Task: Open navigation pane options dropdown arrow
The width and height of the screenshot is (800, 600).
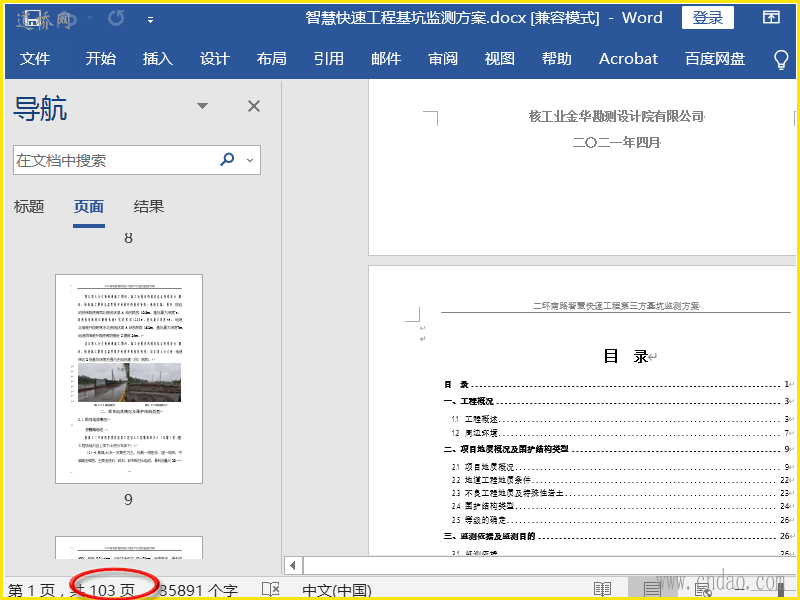Action: point(203,106)
